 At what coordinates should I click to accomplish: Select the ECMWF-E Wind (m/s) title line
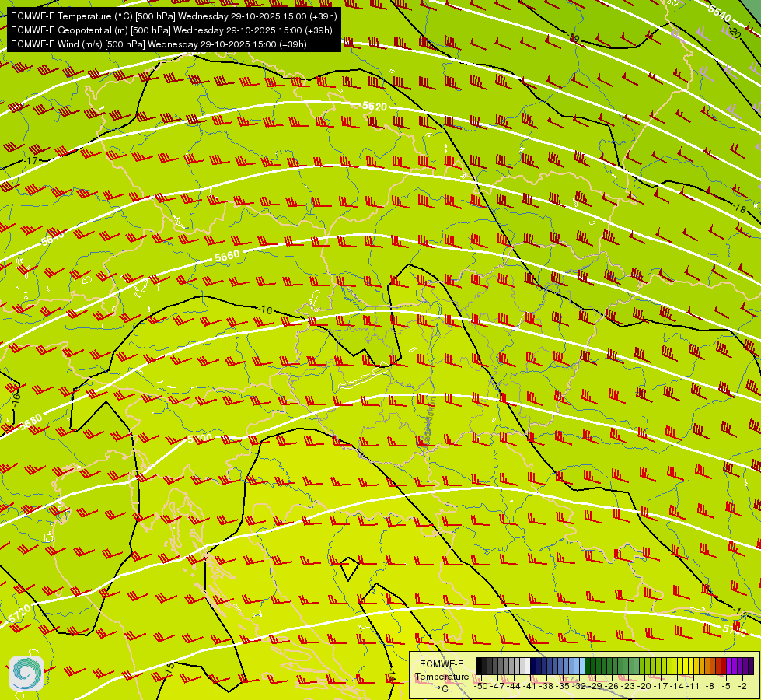pos(159,44)
